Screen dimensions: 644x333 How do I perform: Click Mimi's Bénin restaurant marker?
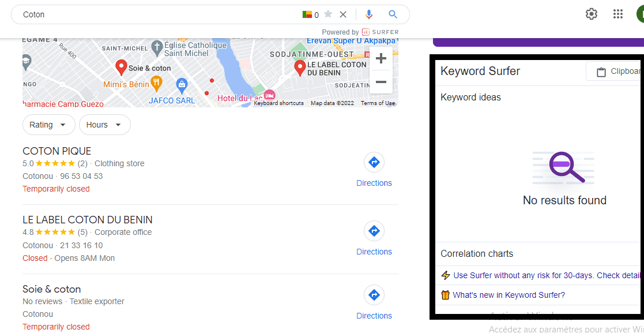[x=156, y=84]
